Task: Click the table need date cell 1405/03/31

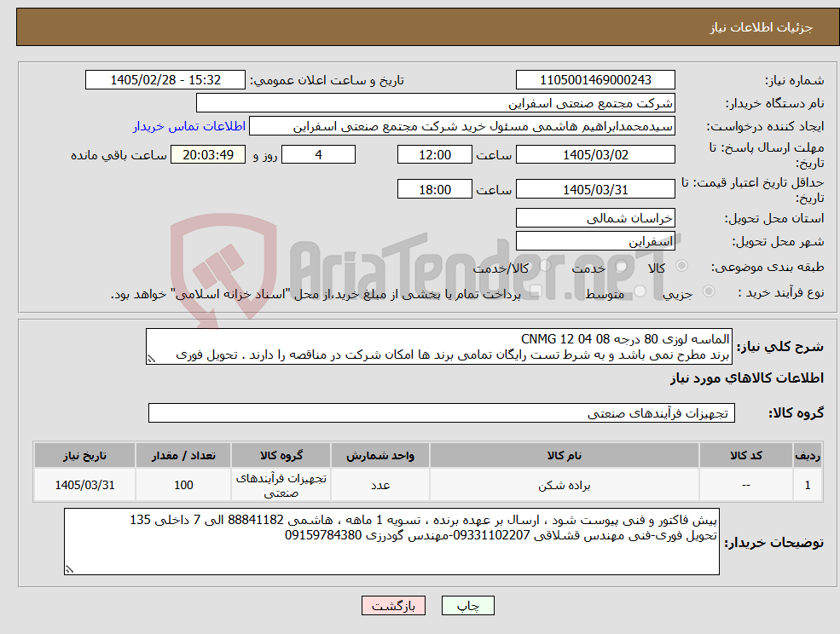Action: (x=84, y=485)
